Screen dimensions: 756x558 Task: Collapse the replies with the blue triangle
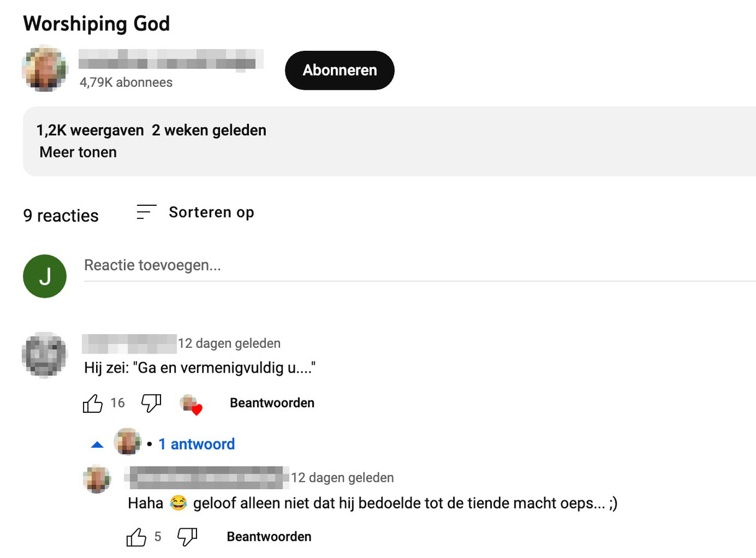click(x=97, y=444)
